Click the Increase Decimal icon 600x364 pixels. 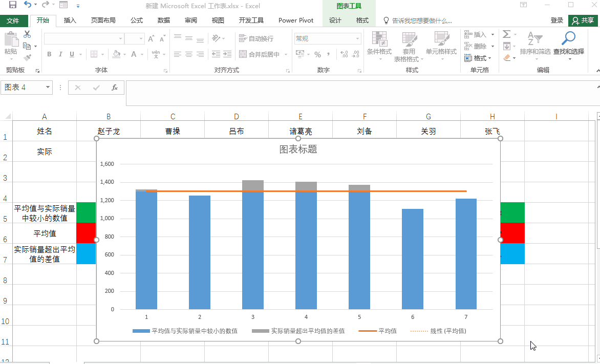[x=344, y=54]
